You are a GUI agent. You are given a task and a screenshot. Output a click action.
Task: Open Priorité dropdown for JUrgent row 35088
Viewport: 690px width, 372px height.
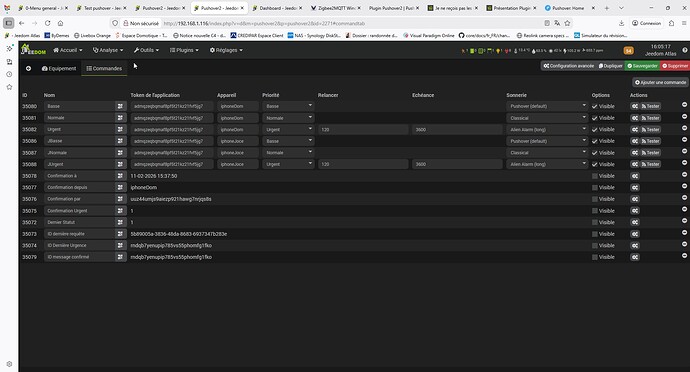click(288, 164)
